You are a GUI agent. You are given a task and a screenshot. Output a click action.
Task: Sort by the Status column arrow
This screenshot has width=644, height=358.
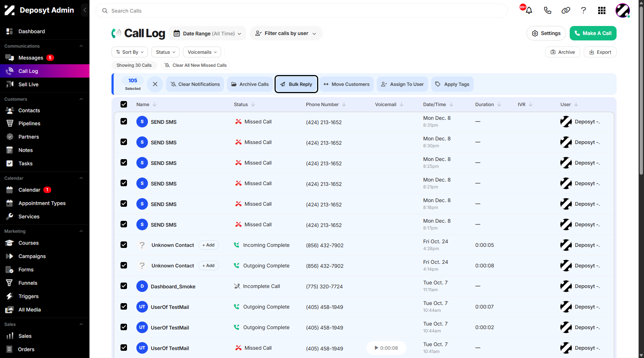(253, 105)
